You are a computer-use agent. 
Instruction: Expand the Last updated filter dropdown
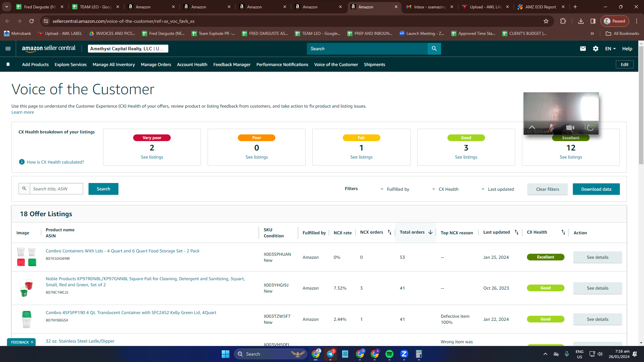point(498,189)
